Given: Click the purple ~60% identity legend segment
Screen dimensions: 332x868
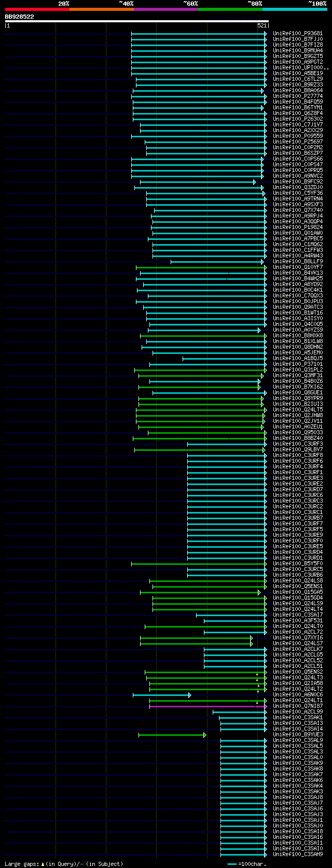Looking at the screenshot, I should point(165,9).
